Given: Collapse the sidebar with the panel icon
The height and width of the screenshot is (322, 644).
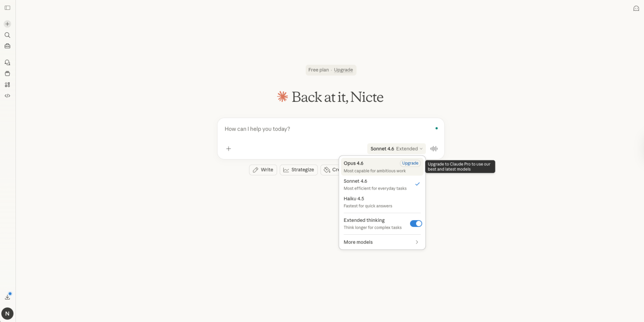Looking at the screenshot, I should click(x=7, y=8).
